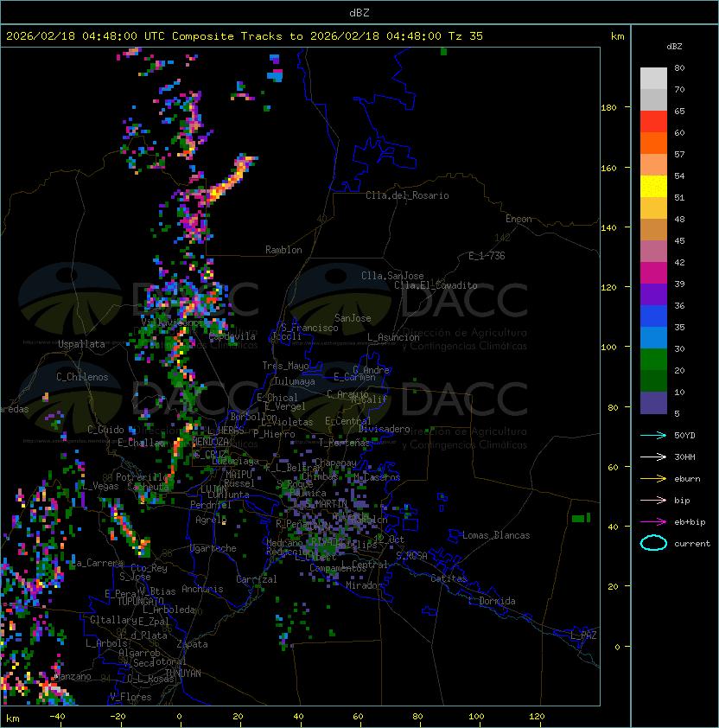Click the S_MARTIN location label

327,504
